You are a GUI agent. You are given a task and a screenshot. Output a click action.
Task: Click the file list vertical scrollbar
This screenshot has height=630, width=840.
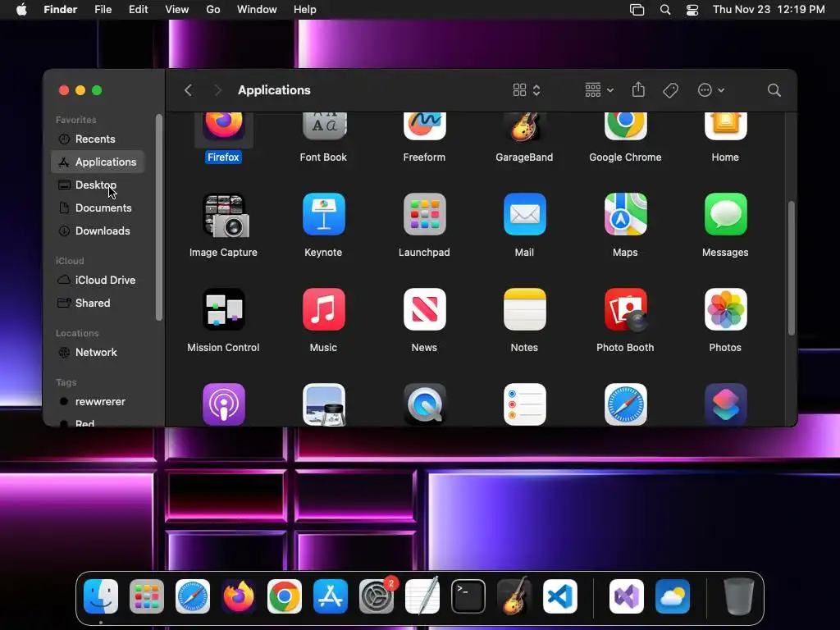(x=791, y=268)
